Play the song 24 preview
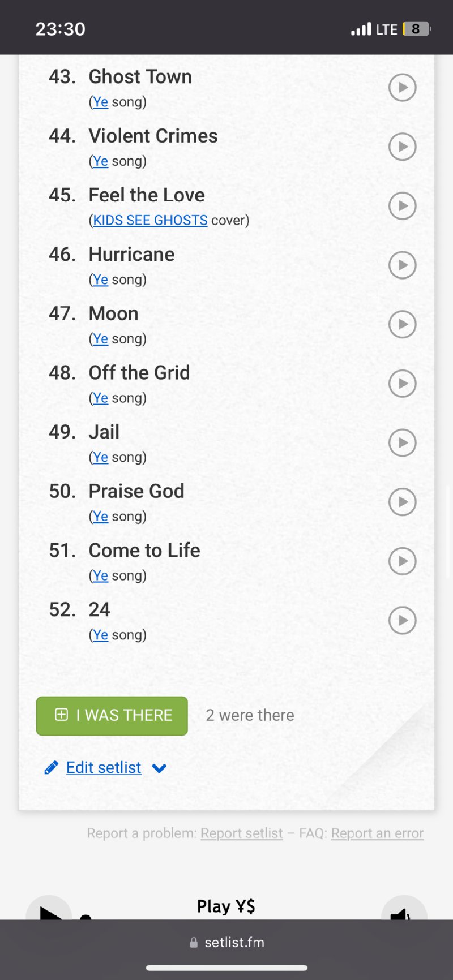 click(x=402, y=620)
